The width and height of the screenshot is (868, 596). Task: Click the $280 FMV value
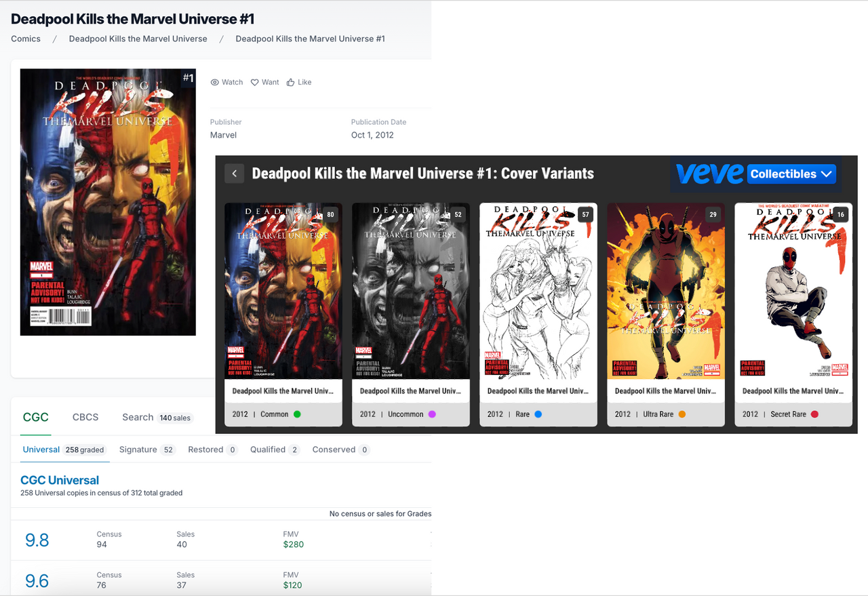(x=294, y=544)
